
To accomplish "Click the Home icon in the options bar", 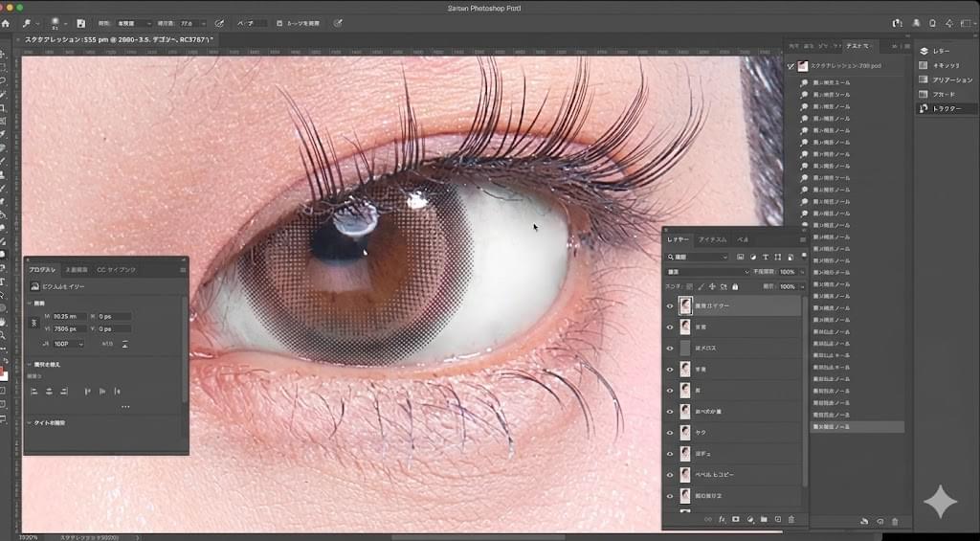I will 6,22.
